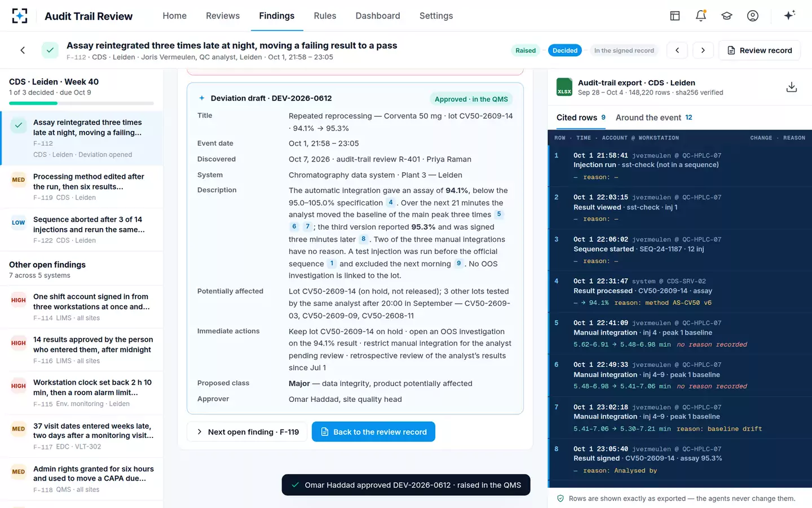Open finding F-114 shift account signed in
Viewport: 812px width, 508px height.
[x=82, y=307]
